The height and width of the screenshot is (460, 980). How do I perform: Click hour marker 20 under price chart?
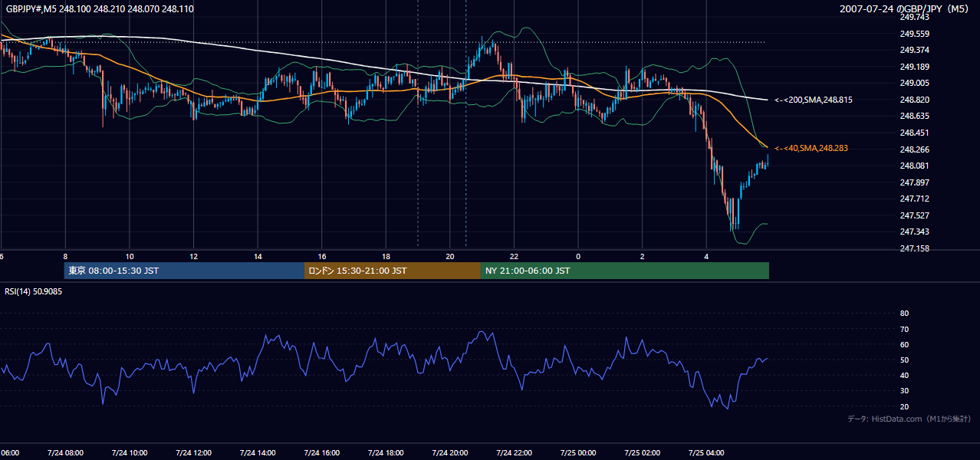coord(450,256)
